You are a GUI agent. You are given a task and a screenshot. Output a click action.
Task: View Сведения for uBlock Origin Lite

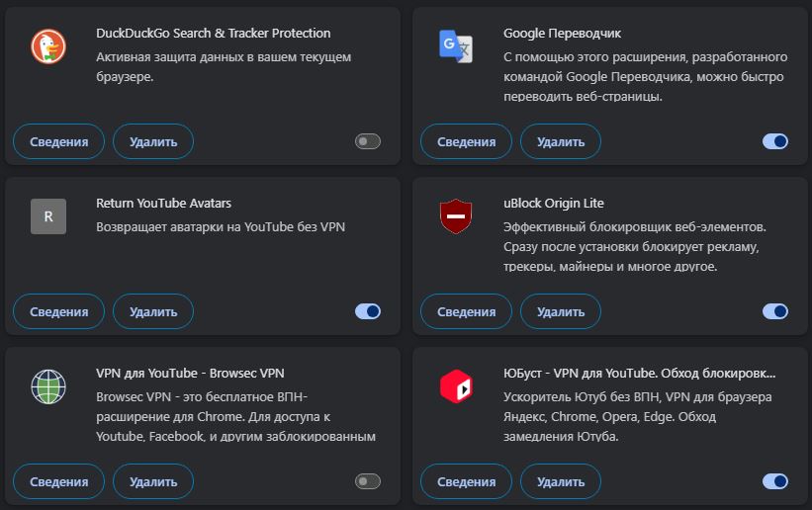click(x=466, y=311)
